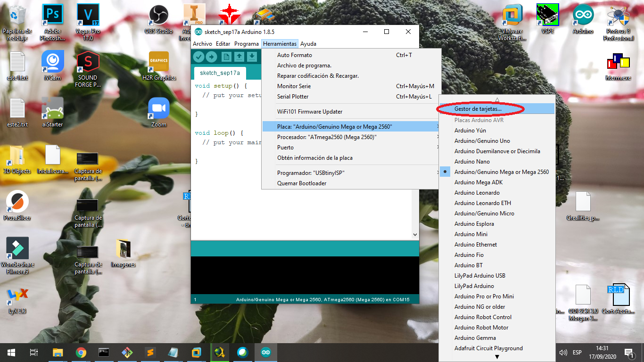
Task: Open the Windows Start menu
Action: tap(11, 352)
